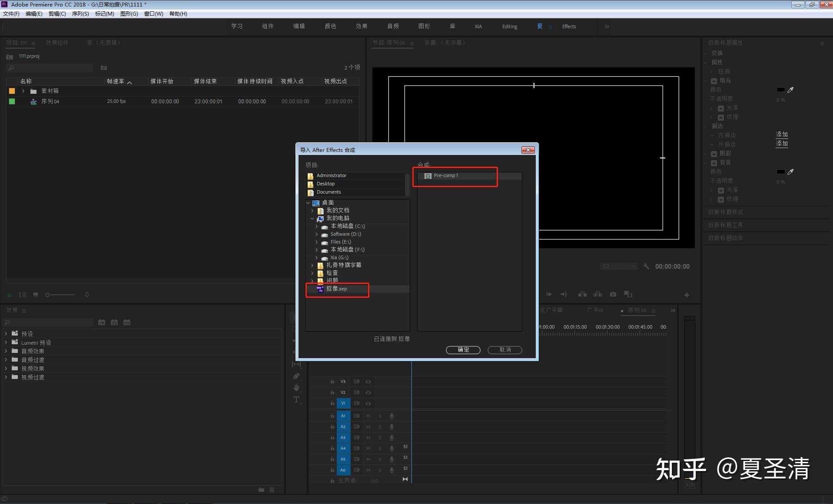Click the project panel search field
This screenshot has height=504, width=833.
click(x=50, y=68)
